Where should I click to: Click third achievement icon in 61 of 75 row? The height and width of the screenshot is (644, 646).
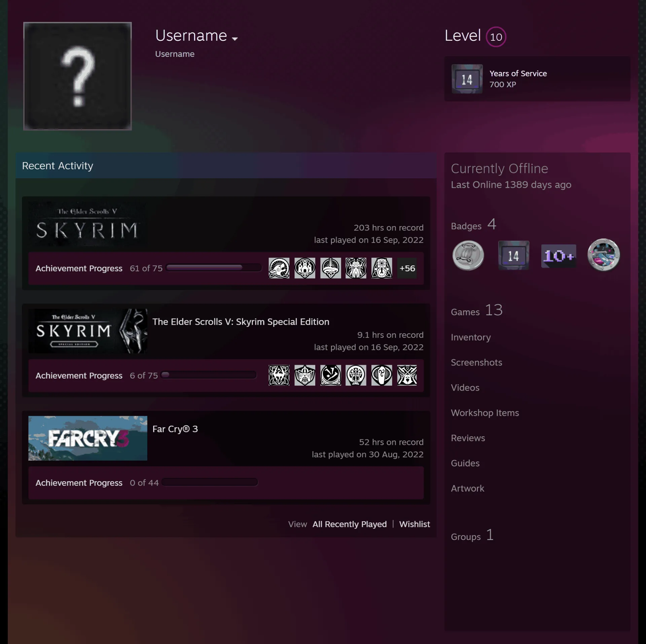tap(330, 268)
